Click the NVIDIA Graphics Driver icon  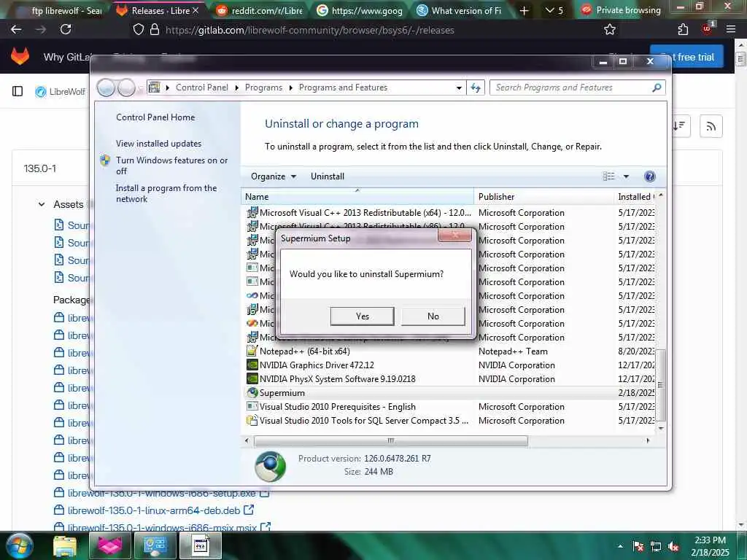(x=252, y=365)
